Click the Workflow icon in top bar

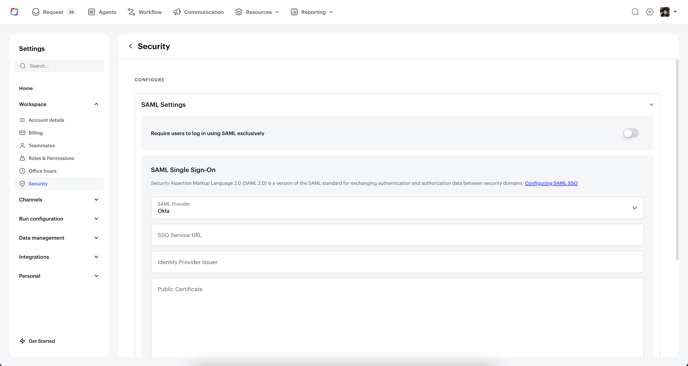(131, 12)
